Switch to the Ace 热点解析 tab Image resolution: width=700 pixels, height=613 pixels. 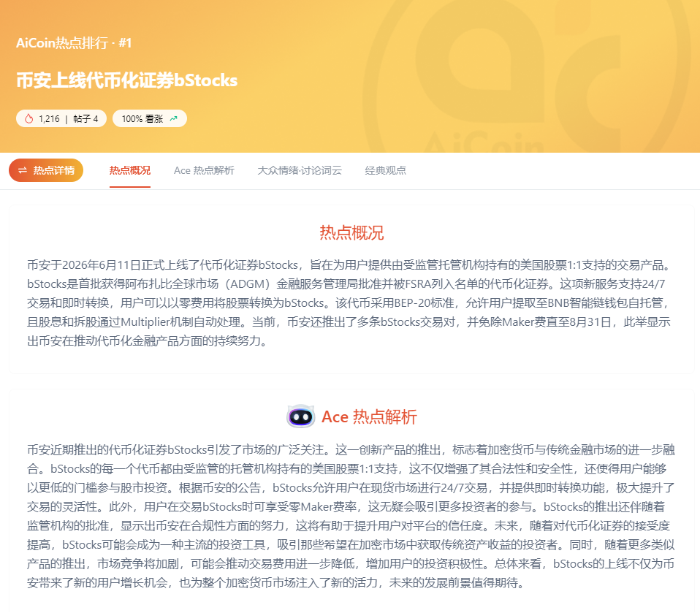204,170
